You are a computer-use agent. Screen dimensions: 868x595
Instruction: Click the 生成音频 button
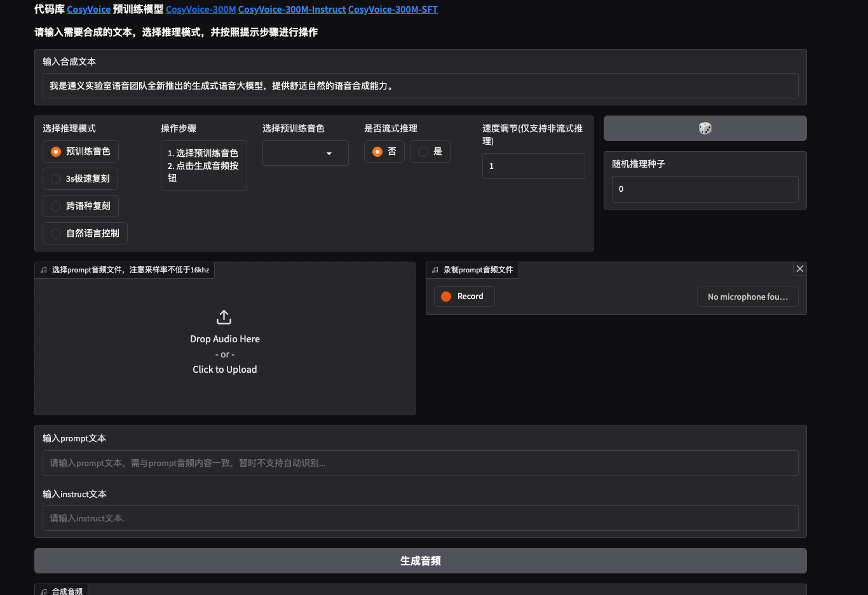tap(420, 561)
